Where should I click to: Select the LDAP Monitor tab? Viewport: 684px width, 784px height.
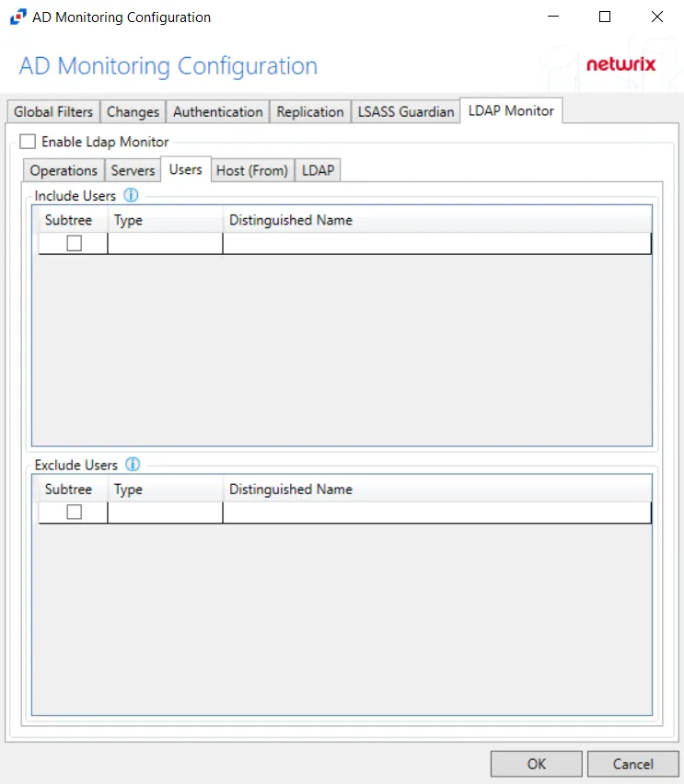(511, 110)
